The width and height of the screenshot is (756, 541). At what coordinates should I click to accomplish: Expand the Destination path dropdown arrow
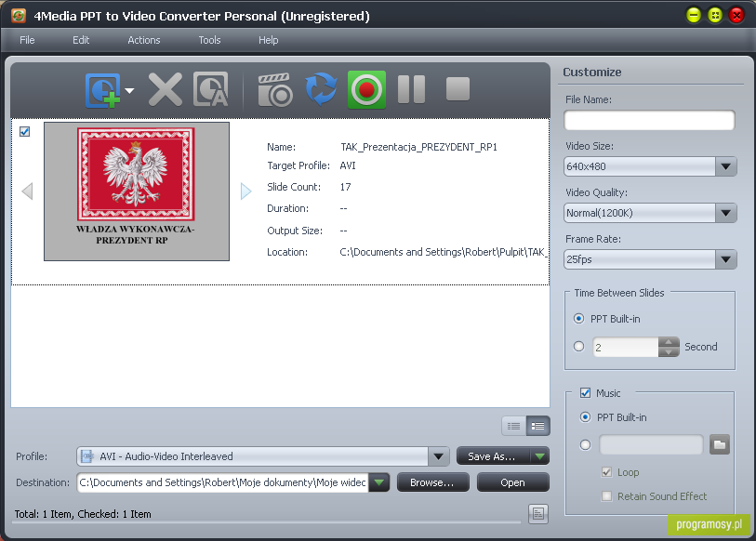(x=379, y=482)
